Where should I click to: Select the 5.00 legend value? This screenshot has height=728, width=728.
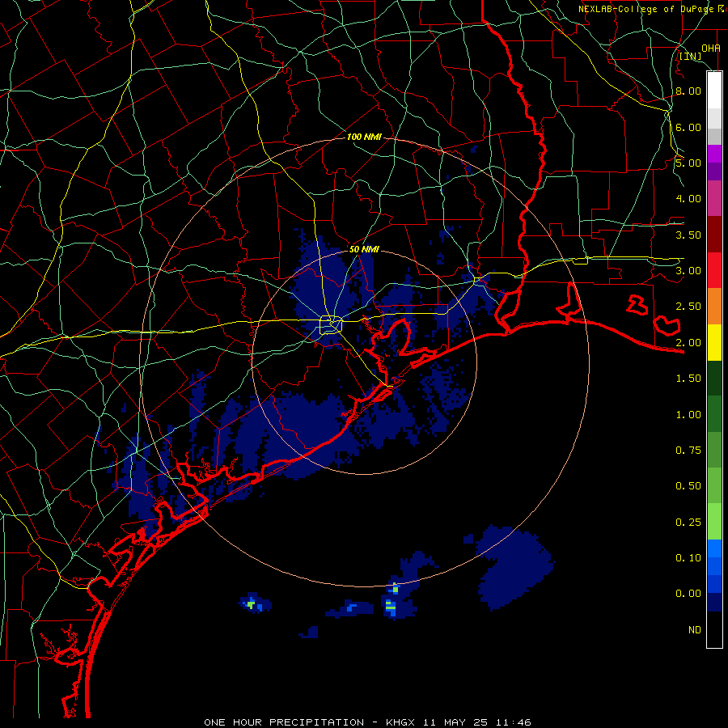688,163
